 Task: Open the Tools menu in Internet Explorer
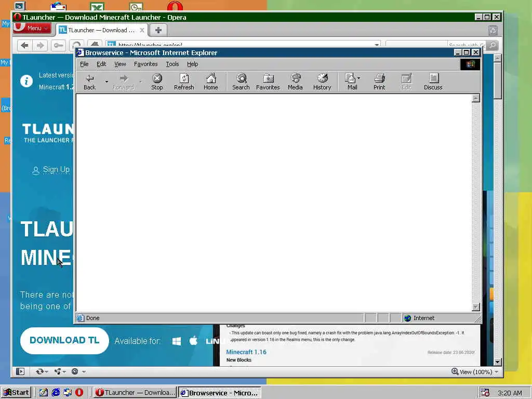click(172, 64)
